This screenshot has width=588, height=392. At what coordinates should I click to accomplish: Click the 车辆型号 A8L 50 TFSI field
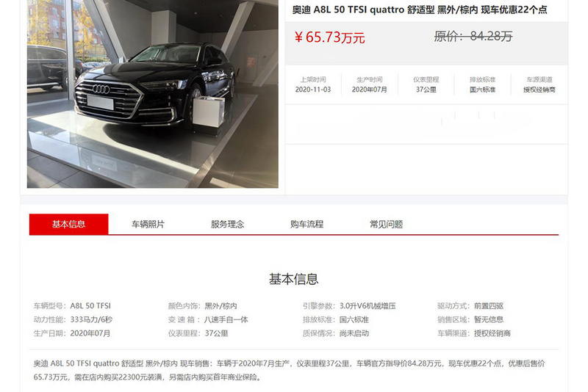72,306
